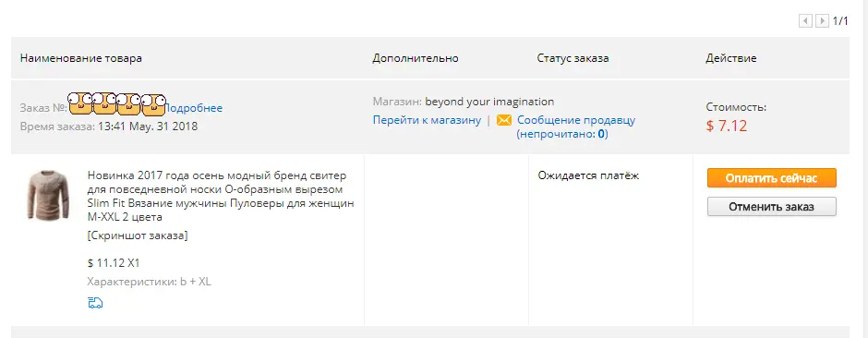The image size is (868, 338).
Task: Click the Ожидается платёж status text
Action: 588,175
